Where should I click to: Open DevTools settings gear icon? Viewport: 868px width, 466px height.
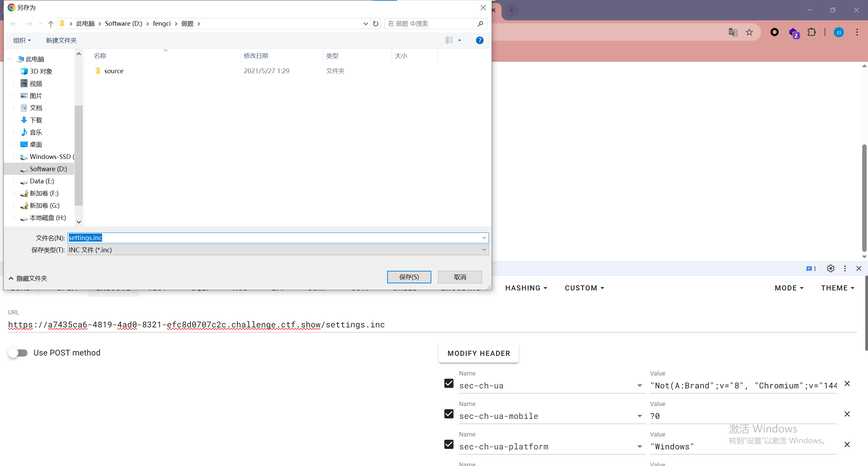(x=830, y=268)
